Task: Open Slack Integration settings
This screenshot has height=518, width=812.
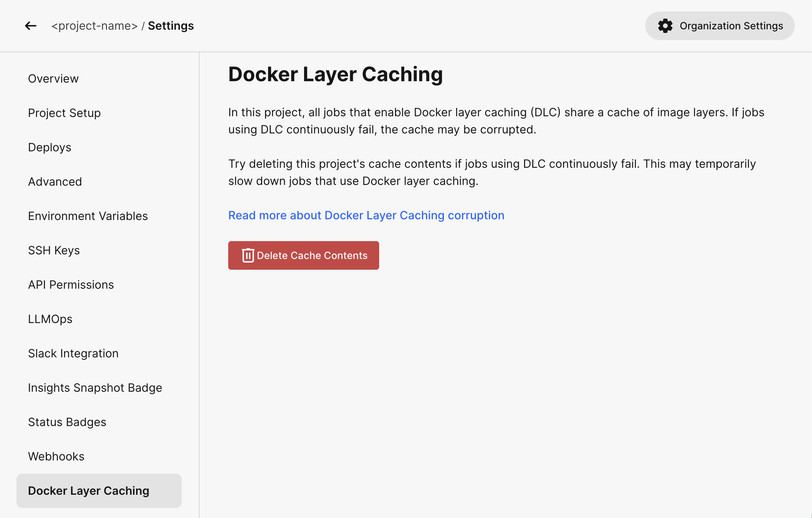Action: coord(73,353)
